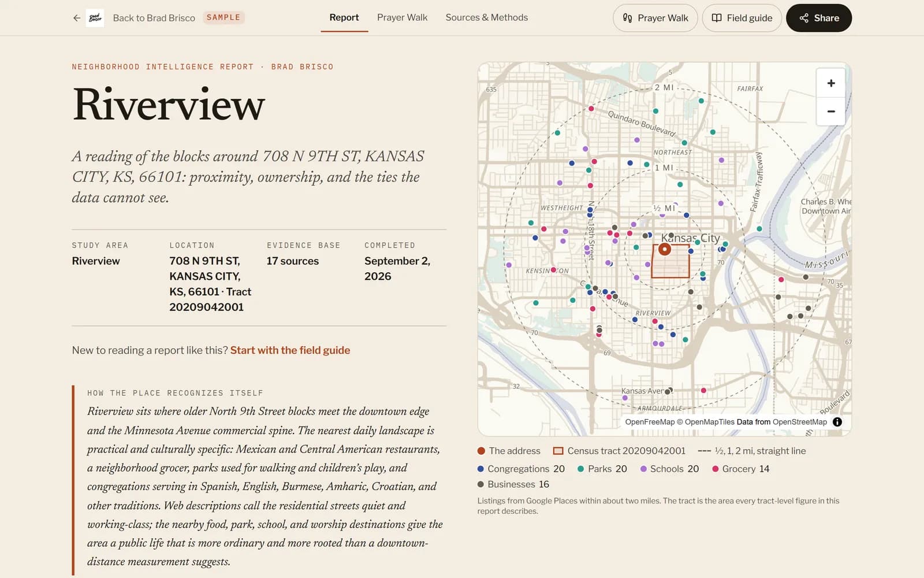Click the Congregations 20 legend entry
Image resolution: width=924 pixels, height=578 pixels.
tap(521, 469)
